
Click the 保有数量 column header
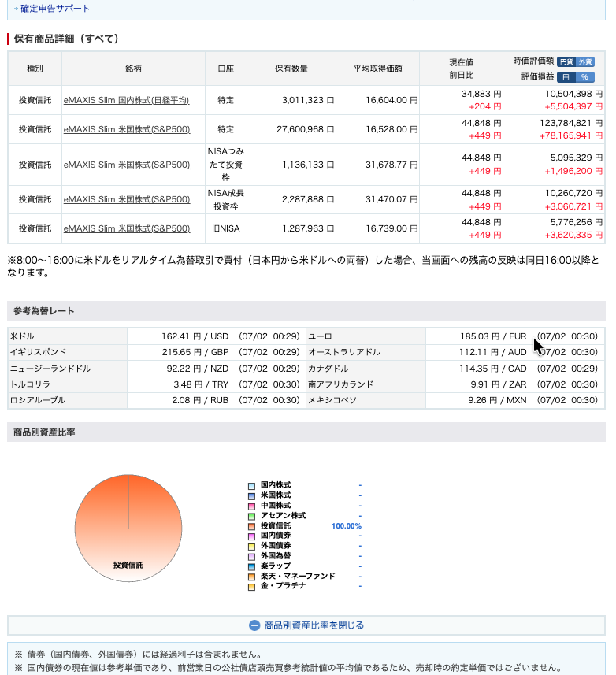(x=291, y=69)
